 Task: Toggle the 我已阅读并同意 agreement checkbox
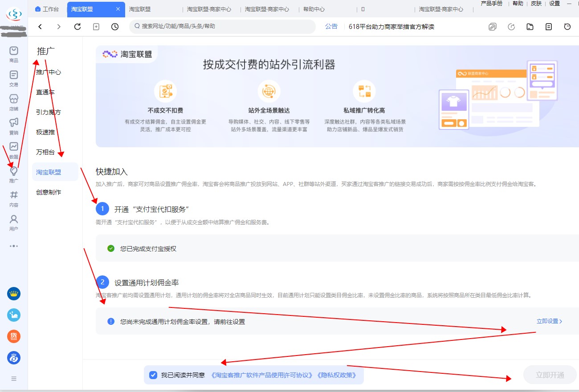pyautogui.click(x=153, y=375)
